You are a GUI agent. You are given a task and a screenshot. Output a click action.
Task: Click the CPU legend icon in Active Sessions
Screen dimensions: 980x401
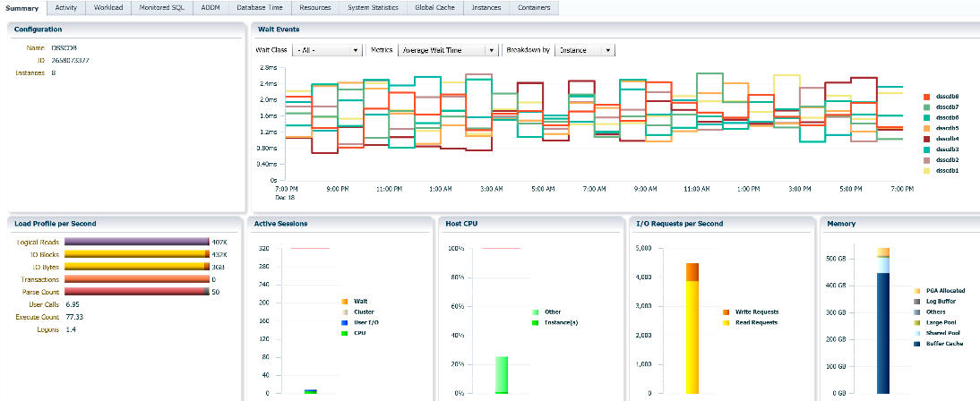[x=344, y=333]
